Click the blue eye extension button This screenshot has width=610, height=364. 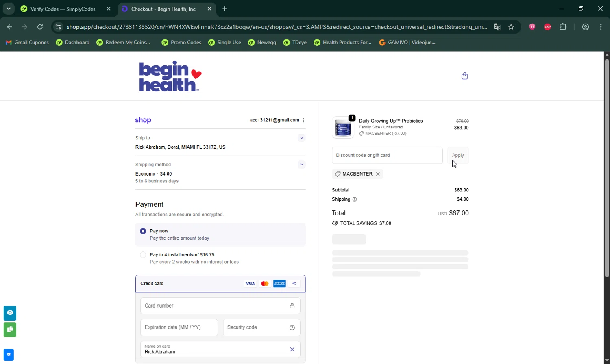pyautogui.click(x=10, y=313)
